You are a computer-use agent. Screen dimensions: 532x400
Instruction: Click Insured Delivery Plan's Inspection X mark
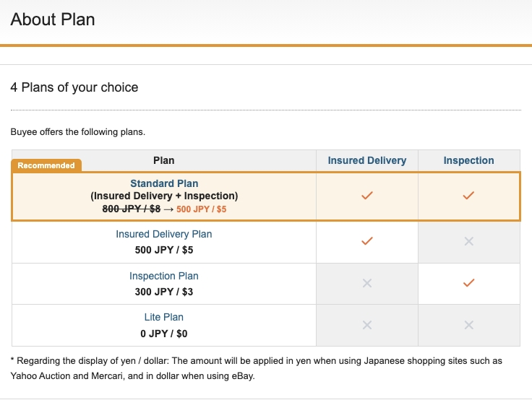click(x=469, y=241)
